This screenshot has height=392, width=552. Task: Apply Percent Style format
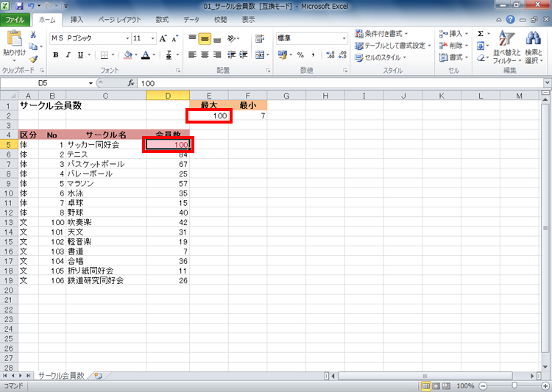click(300, 55)
